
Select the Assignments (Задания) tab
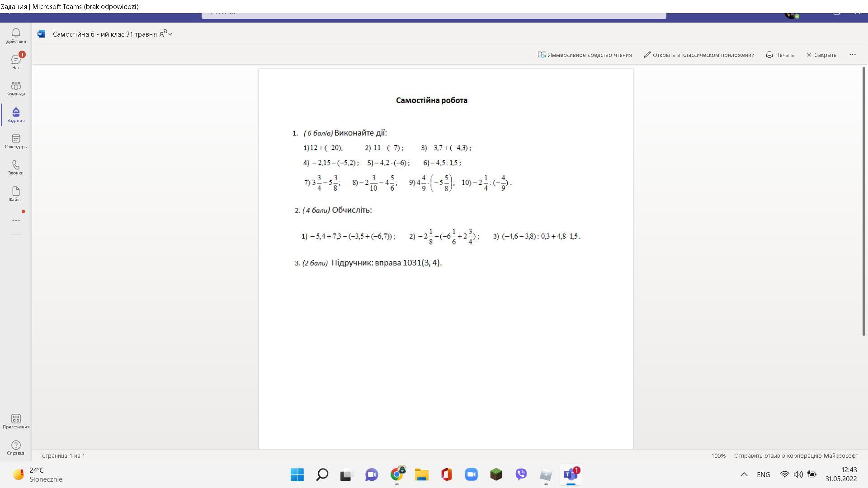[16, 115]
